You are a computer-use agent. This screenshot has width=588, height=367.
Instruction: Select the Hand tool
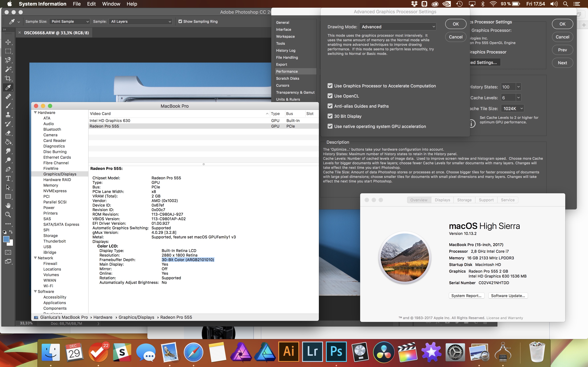point(8,206)
